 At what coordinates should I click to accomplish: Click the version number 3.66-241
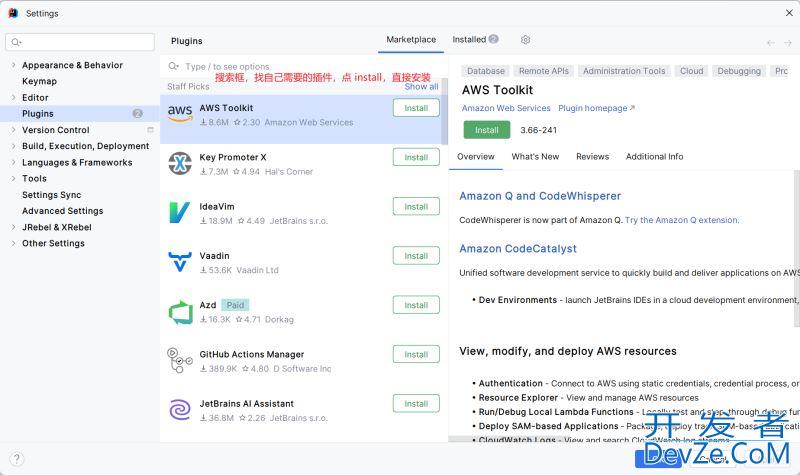click(538, 130)
